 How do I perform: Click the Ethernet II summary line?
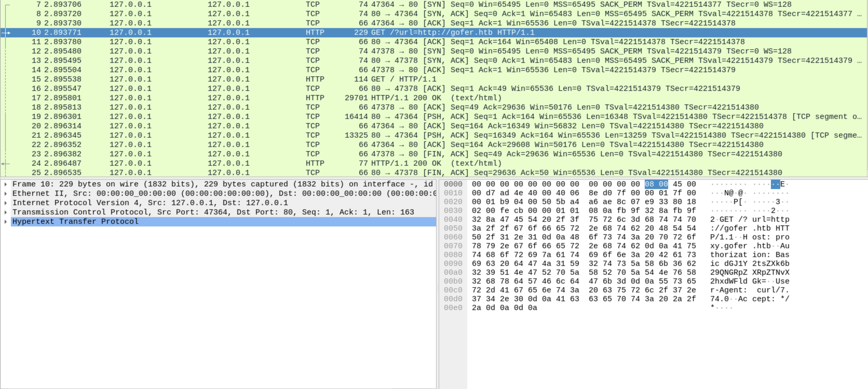tap(224, 194)
